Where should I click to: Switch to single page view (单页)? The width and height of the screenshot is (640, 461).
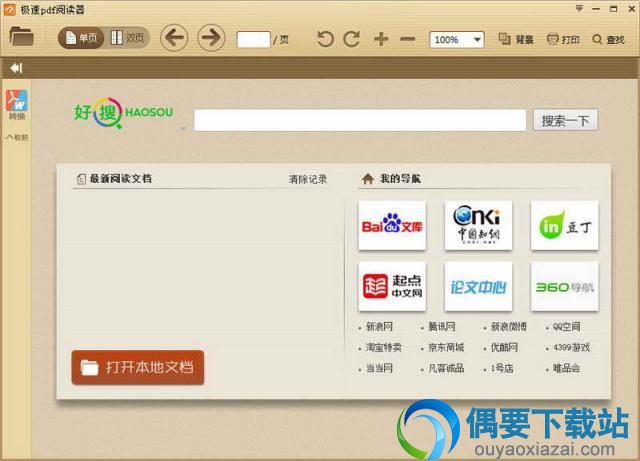[x=82, y=38]
